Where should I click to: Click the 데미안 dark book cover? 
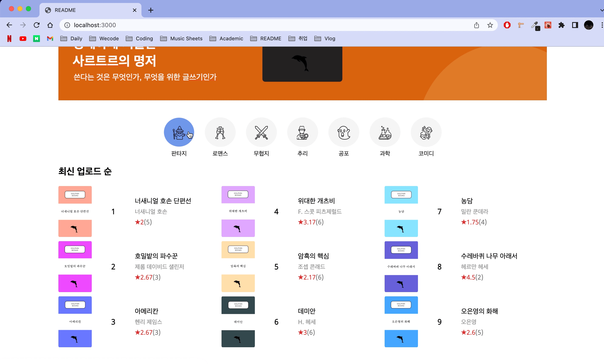(238, 322)
